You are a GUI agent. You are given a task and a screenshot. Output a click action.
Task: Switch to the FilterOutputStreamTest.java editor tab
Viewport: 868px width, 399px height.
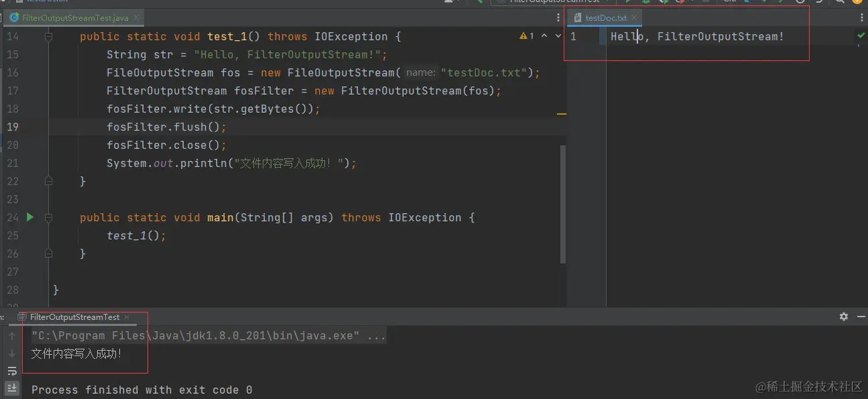pos(74,17)
